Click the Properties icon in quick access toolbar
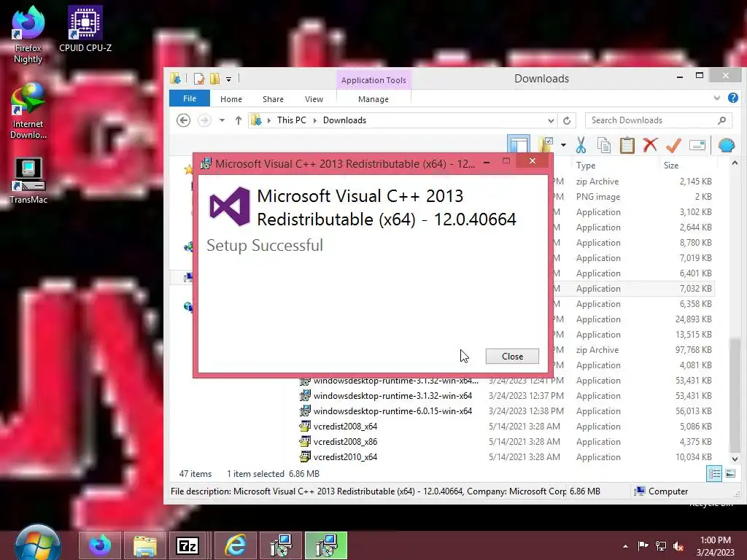The height and width of the screenshot is (560, 747). pos(199,79)
